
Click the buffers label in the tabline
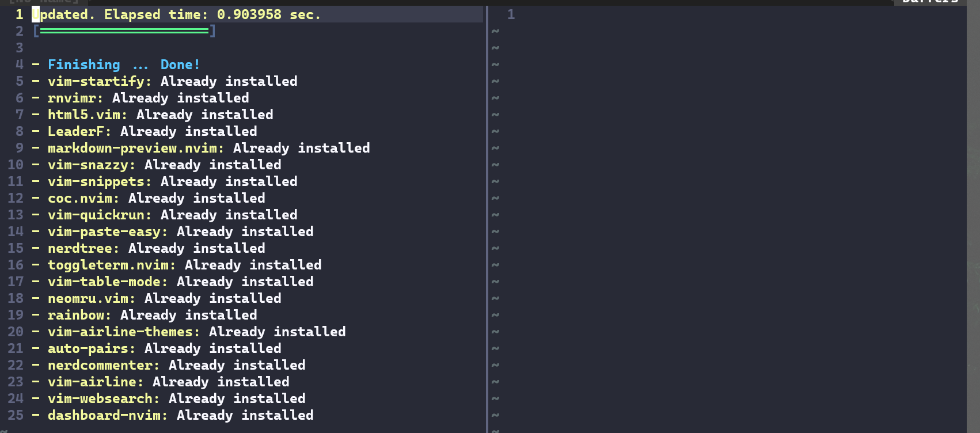929,2
